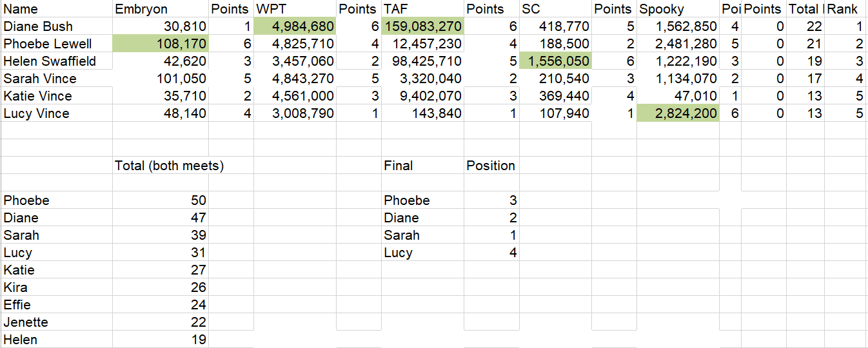Screen dimensions: 868x348
Task: Click the Position header cell
Action: (x=491, y=166)
